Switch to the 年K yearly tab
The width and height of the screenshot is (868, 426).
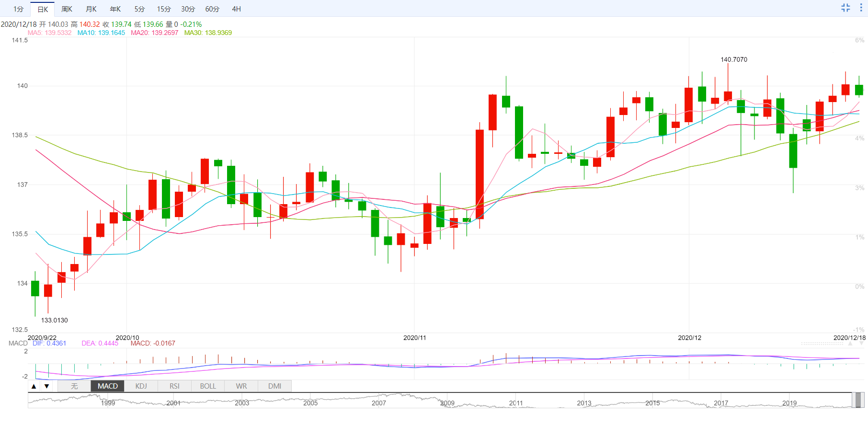pyautogui.click(x=115, y=9)
